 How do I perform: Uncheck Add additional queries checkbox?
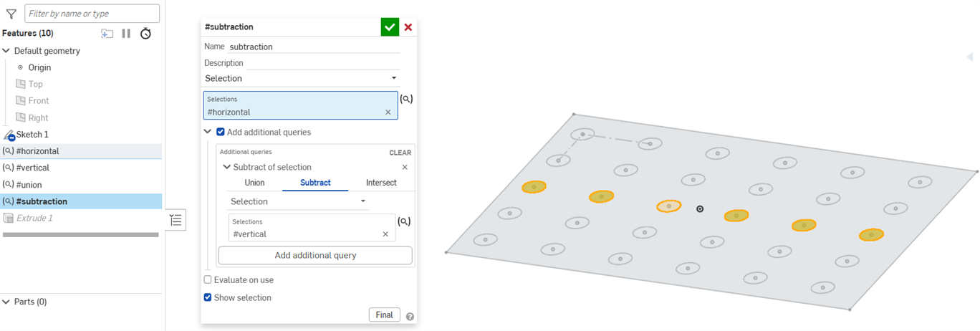(221, 132)
